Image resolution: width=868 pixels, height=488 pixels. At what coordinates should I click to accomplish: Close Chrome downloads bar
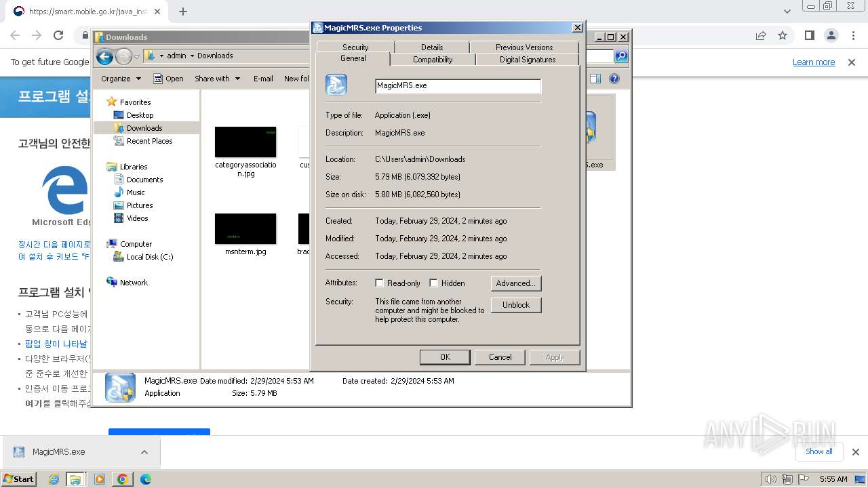(x=855, y=452)
